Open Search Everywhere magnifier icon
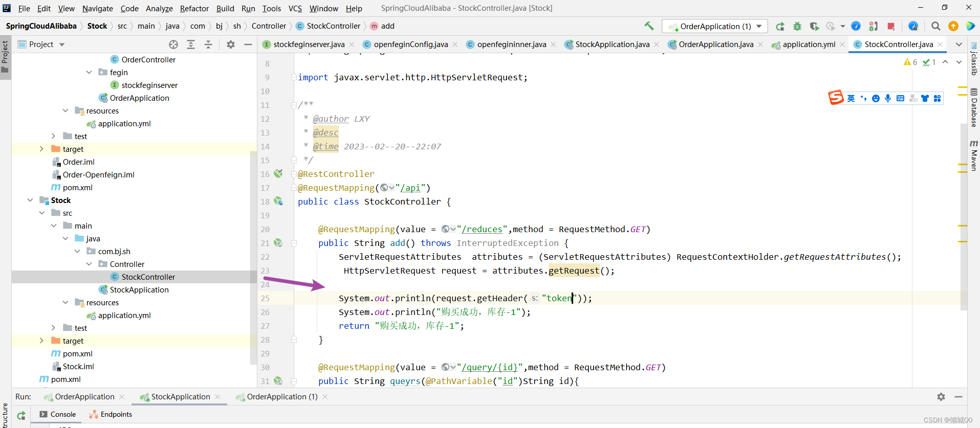The image size is (980, 428). click(x=936, y=26)
